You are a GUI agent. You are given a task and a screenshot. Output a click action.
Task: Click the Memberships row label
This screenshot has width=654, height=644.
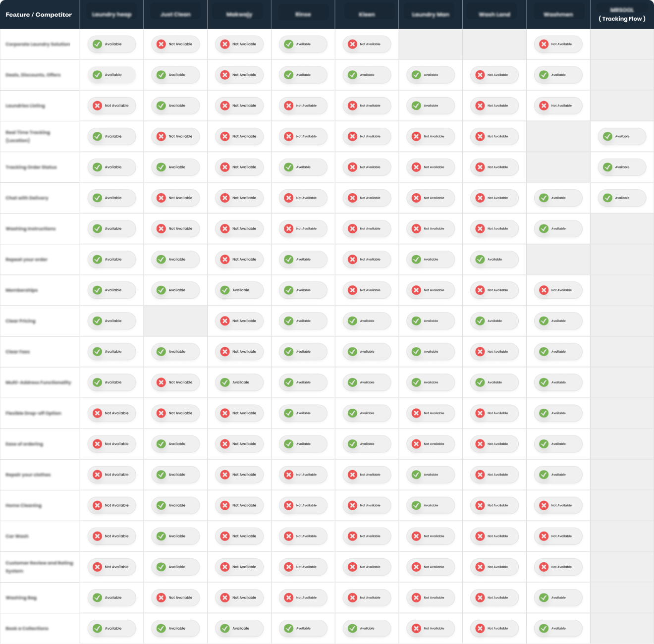click(x=21, y=290)
